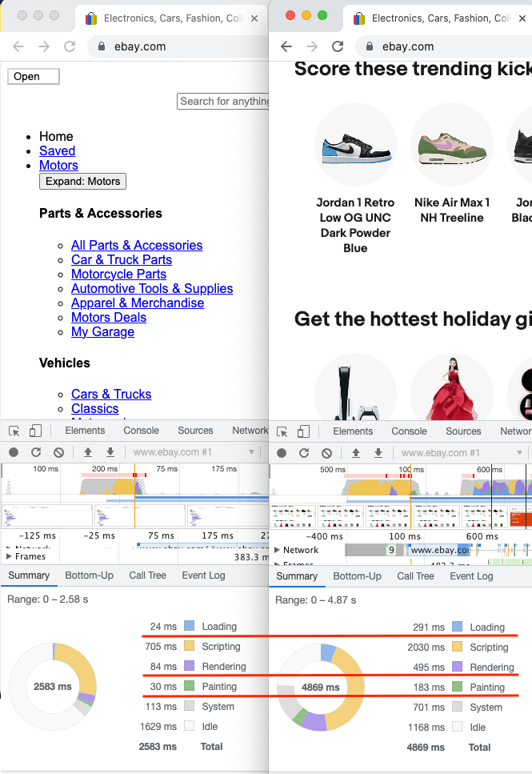Activate inspect element picker in right DevTools

coord(282,432)
